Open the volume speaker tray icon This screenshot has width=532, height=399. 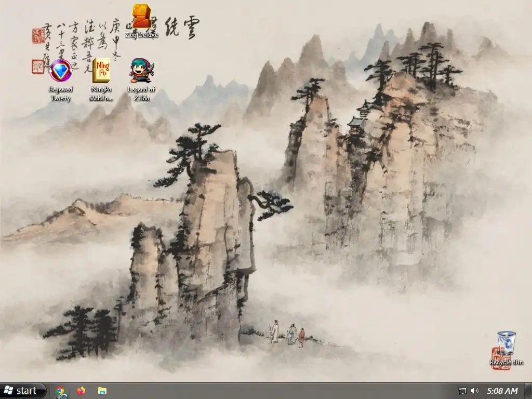[x=475, y=391]
